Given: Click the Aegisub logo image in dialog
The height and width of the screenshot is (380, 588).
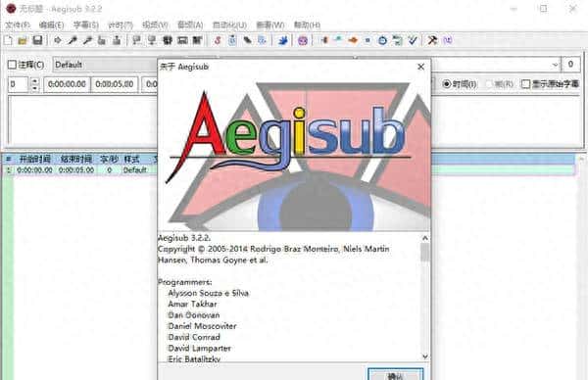Looking at the screenshot, I should (x=294, y=154).
